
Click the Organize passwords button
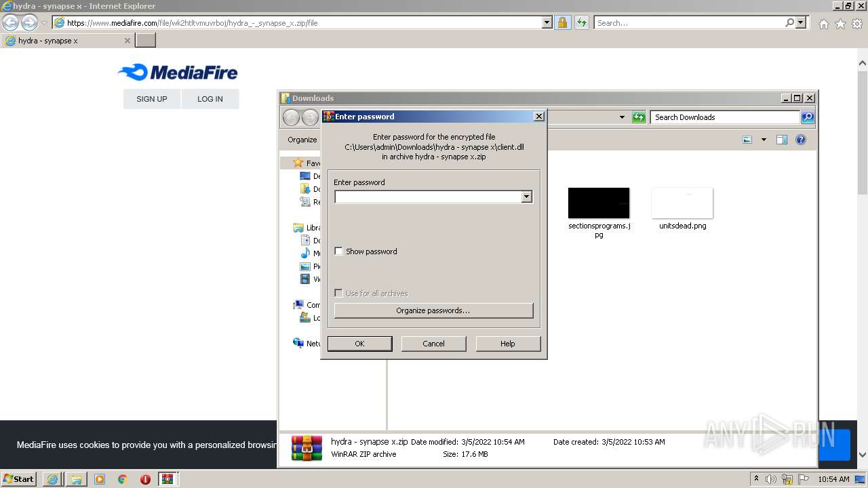point(433,310)
